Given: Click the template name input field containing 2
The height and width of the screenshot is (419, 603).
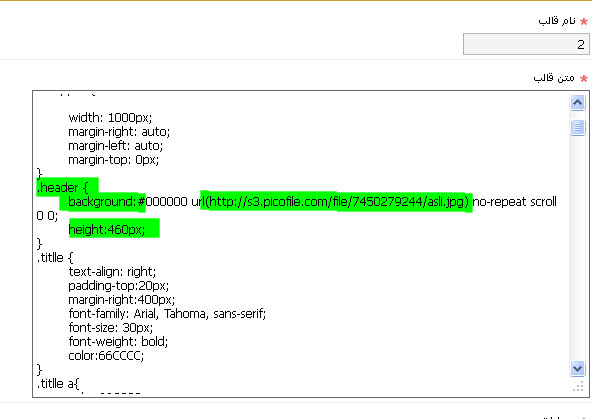Looking at the screenshot, I should tap(526, 44).
